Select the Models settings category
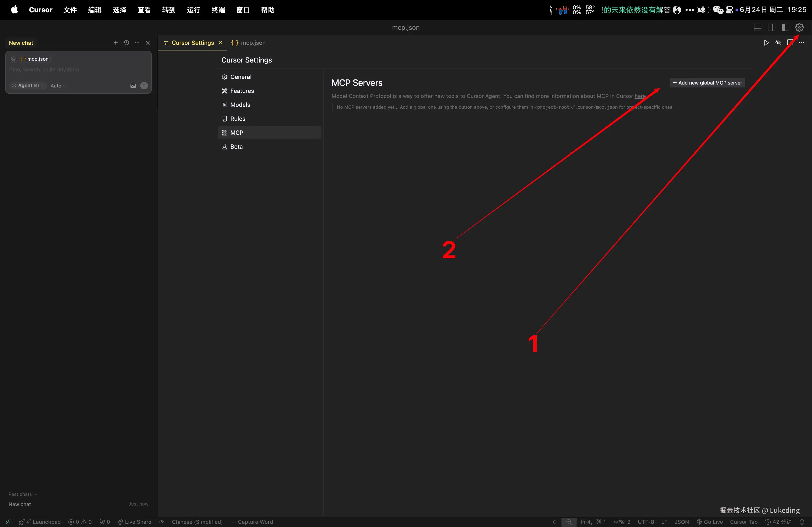812x527 pixels. [240, 105]
